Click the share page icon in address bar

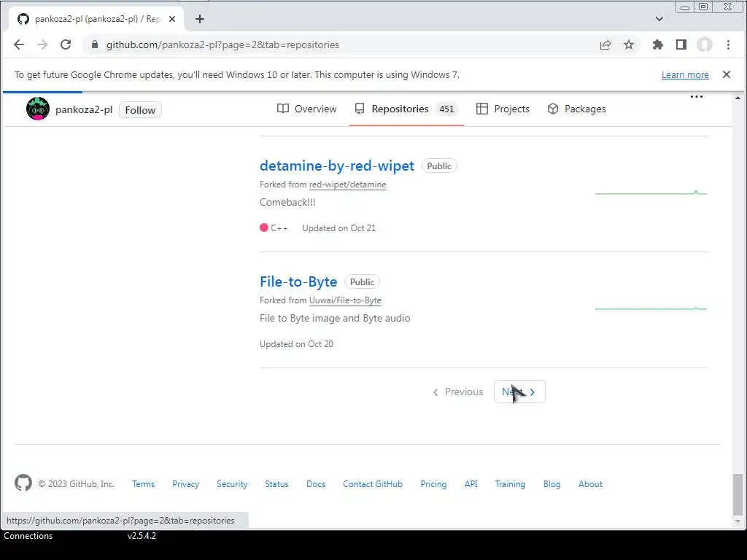click(605, 44)
